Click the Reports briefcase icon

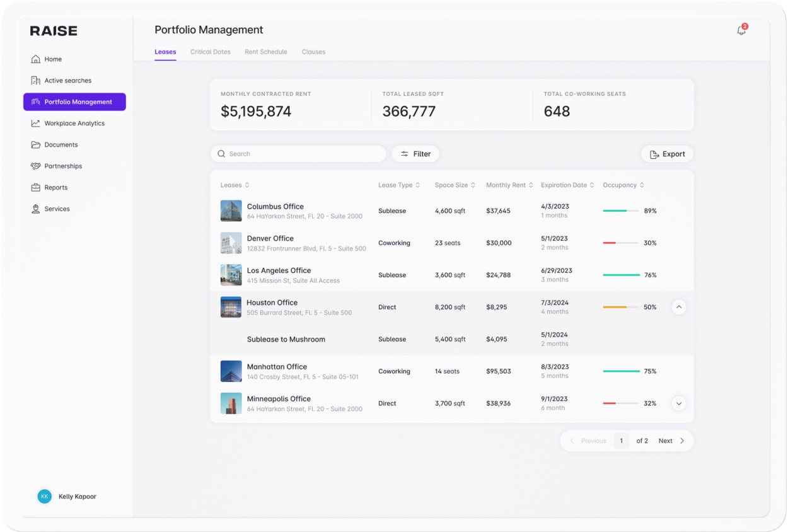click(36, 188)
